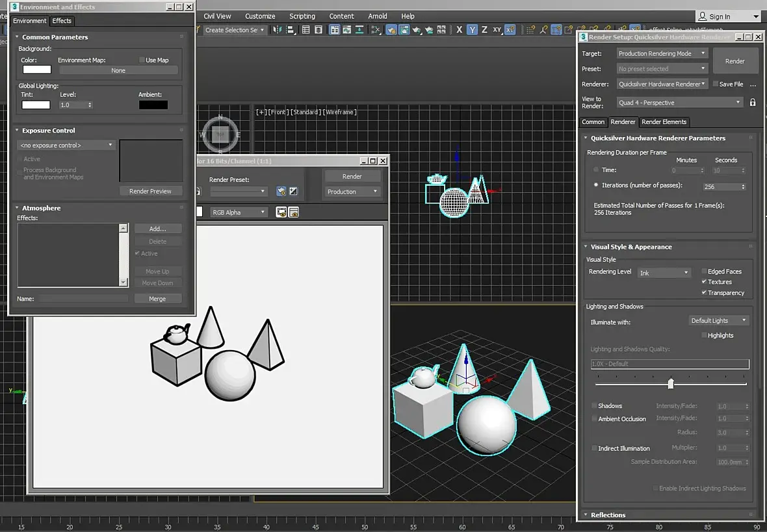Open the Rendered Frame Window toolbar icon
Screen dimensions: 767x532
tap(404, 30)
